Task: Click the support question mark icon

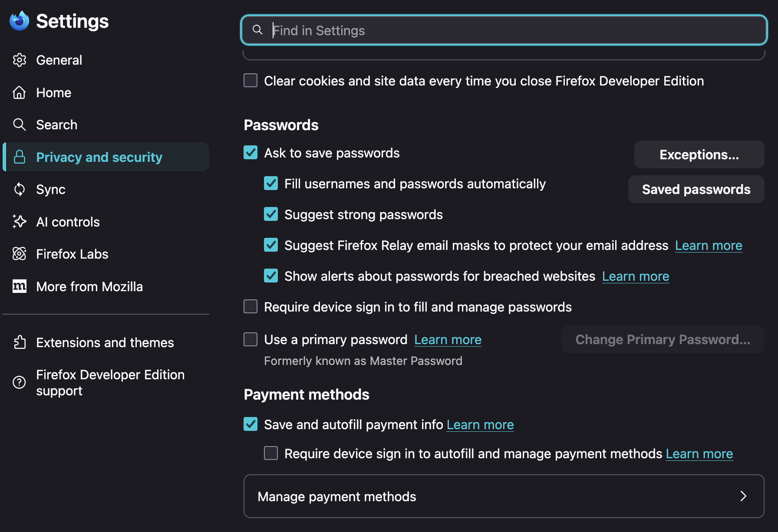Action: coord(20,382)
